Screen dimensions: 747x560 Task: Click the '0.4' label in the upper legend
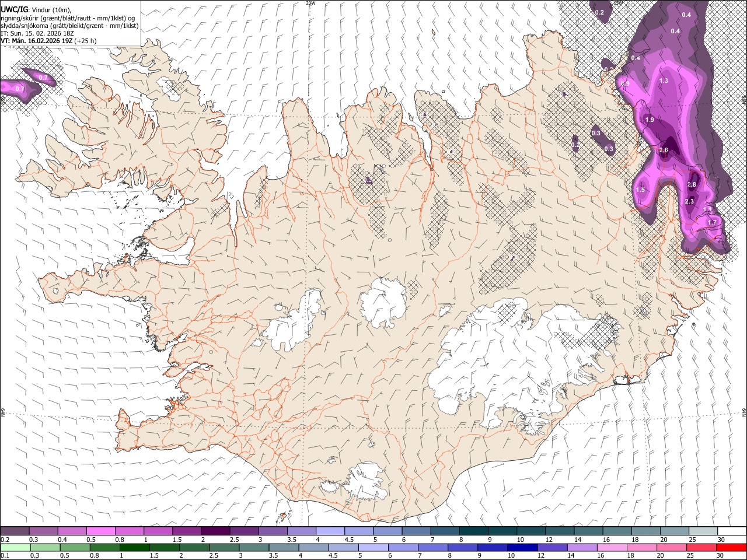coord(63,540)
